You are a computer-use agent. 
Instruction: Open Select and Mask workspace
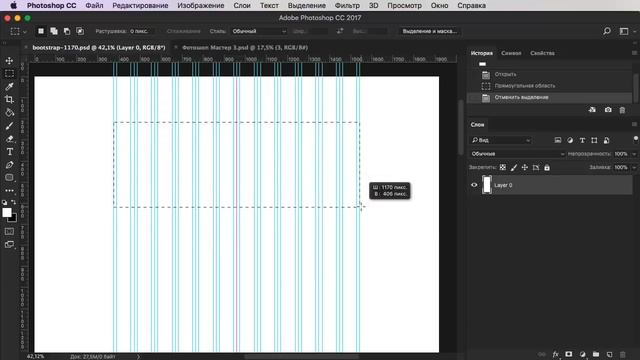[429, 31]
